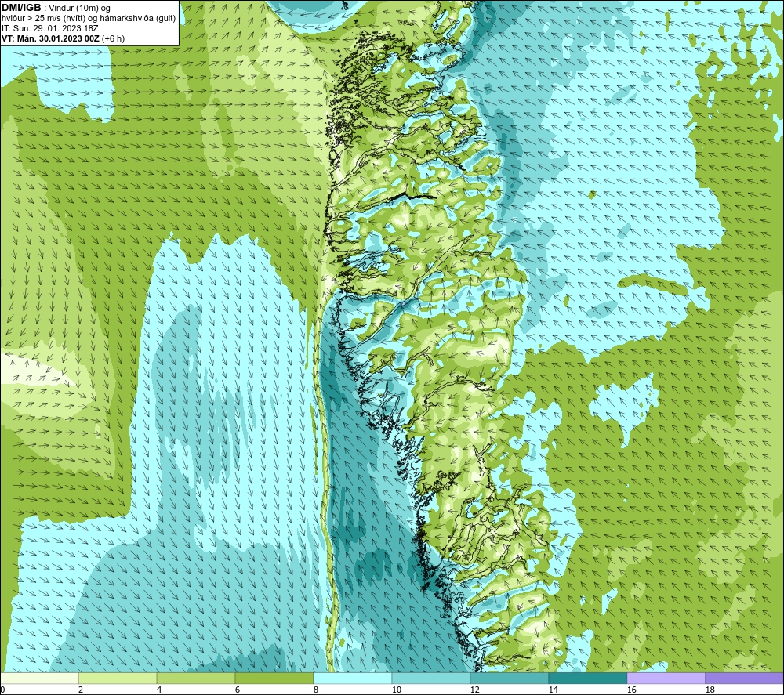Click the 0–2 m/s pale cream legend swatch
The width and height of the screenshot is (784, 695).
coord(39,678)
